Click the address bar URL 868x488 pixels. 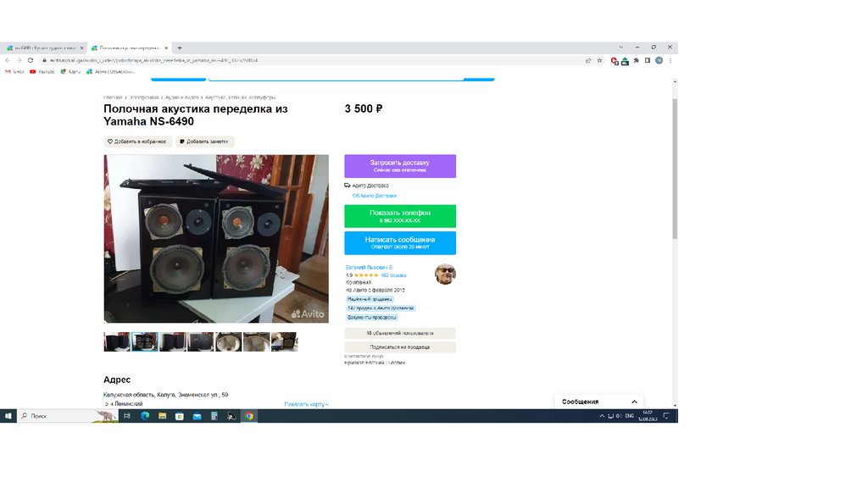pyautogui.click(x=153, y=60)
